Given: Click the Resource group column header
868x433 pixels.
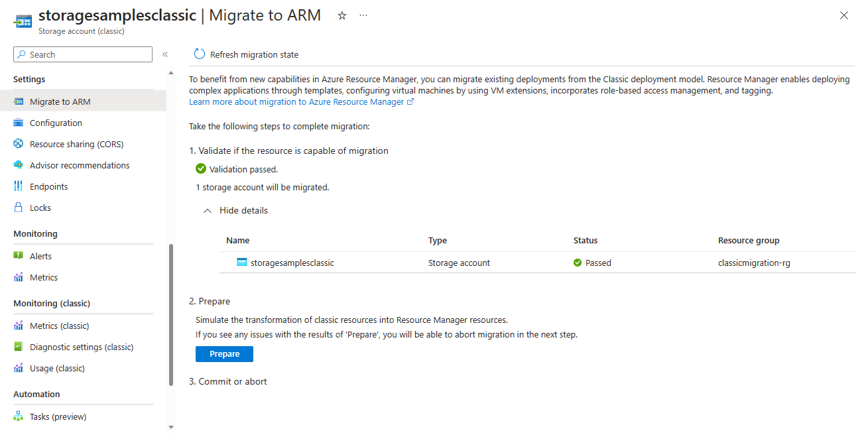Looking at the screenshot, I should 749,240.
